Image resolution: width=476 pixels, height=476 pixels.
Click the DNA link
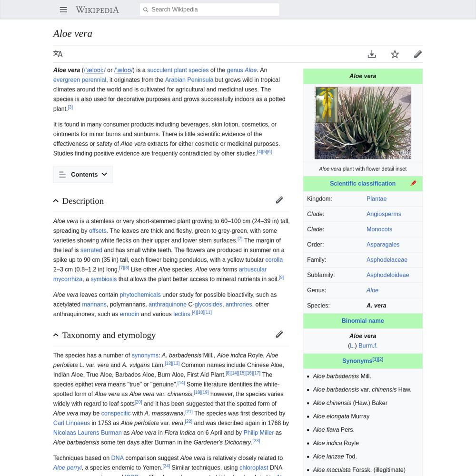pos(117,458)
